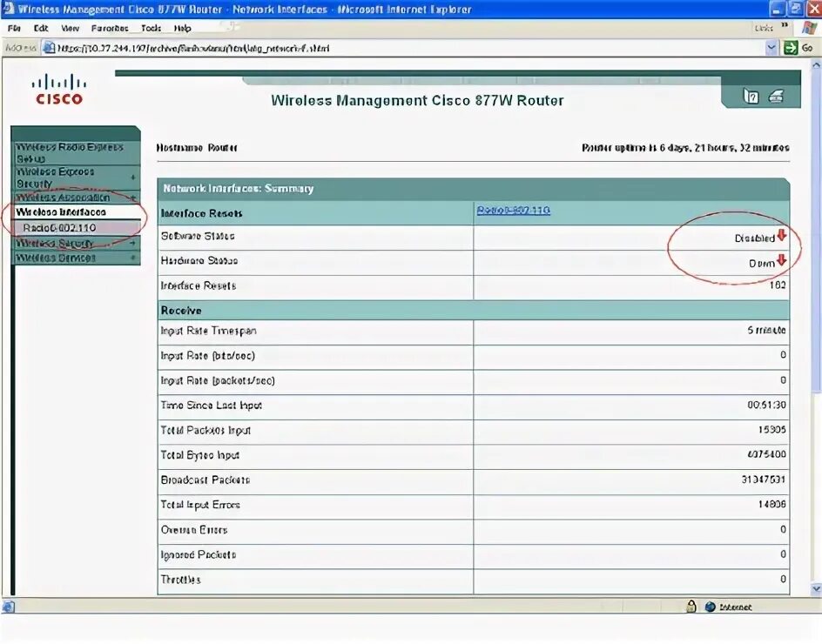Click the green Go arrow icon
The image size is (822, 644).
pos(790,48)
